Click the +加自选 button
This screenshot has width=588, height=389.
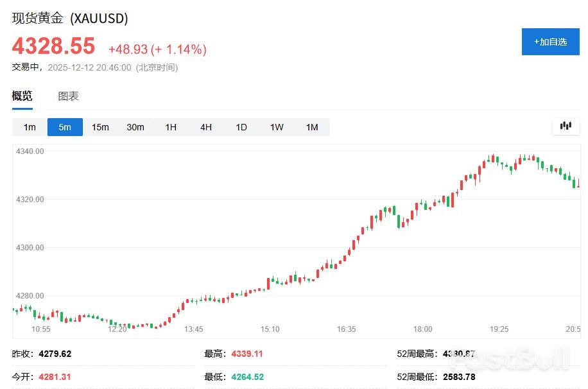[550, 42]
